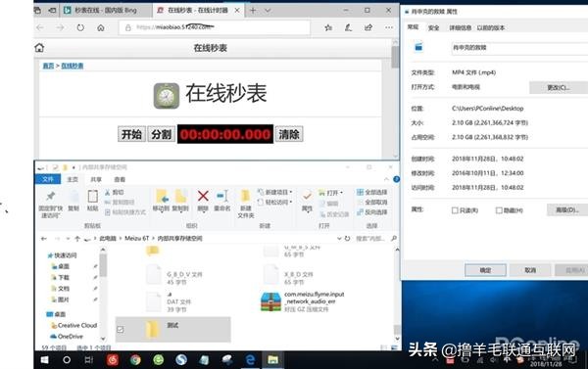
Task: Click 固定到快速访问 pin icon in Explorer ribbon
Action: pos(51,196)
